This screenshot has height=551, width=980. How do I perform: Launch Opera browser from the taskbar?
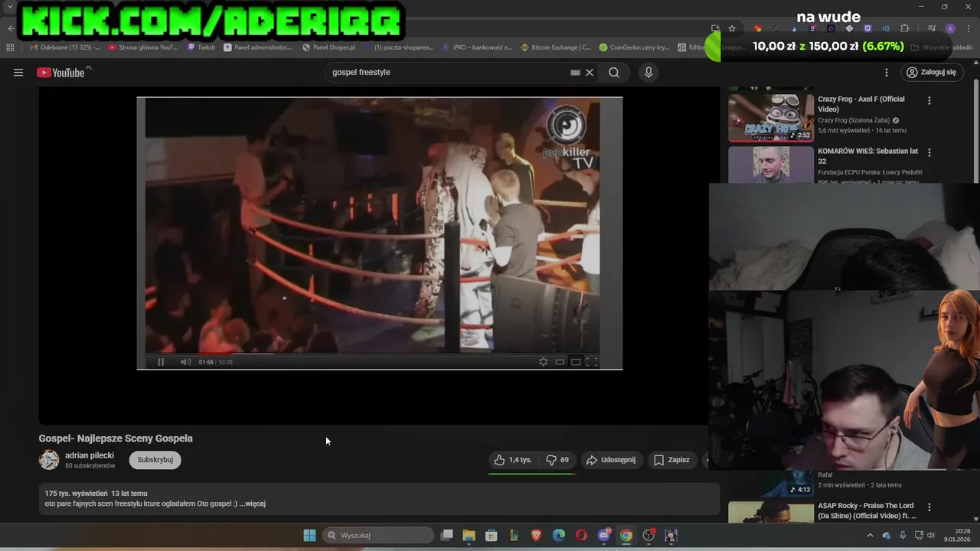click(582, 535)
